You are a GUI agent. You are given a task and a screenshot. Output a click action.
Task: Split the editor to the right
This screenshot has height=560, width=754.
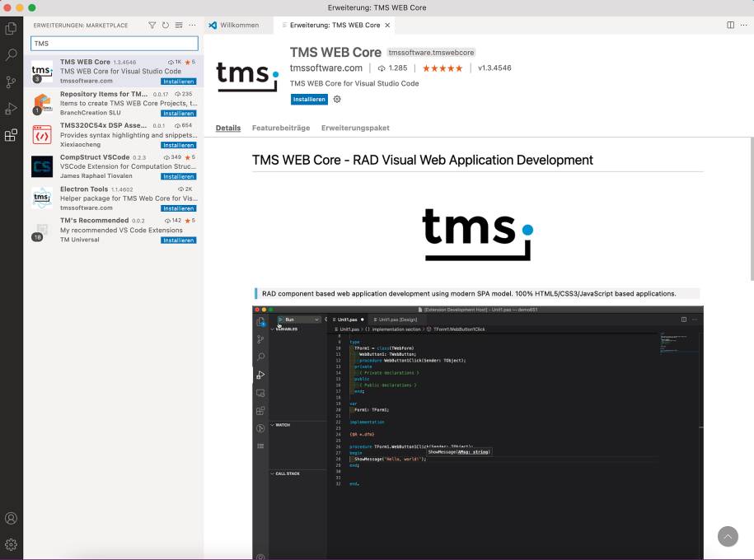pos(730,25)
